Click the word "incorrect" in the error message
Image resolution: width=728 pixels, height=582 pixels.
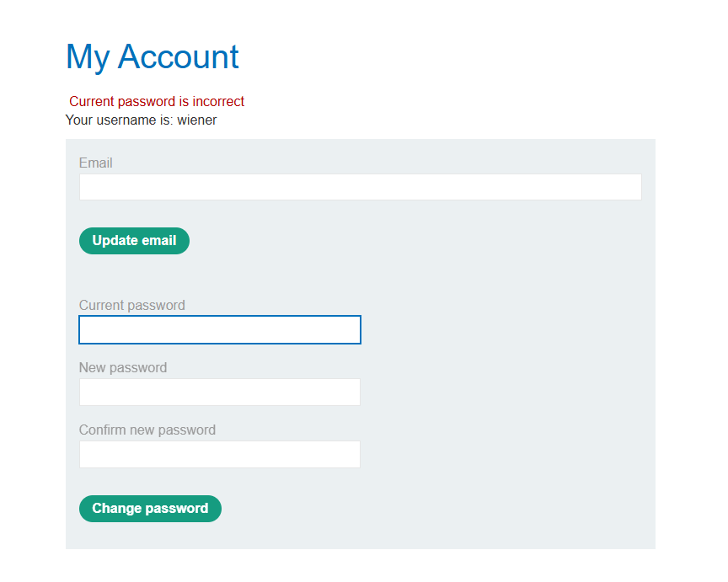tap(218, 102)
